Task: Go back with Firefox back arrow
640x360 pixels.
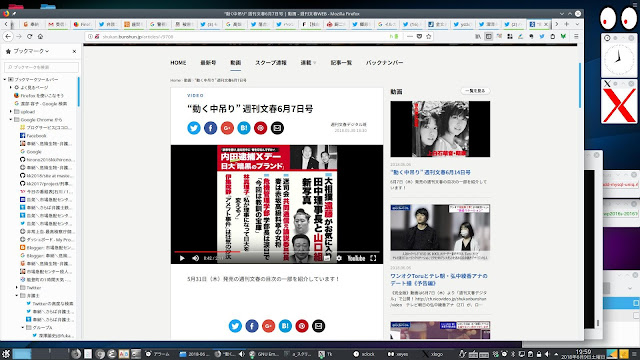Action: 8,36
